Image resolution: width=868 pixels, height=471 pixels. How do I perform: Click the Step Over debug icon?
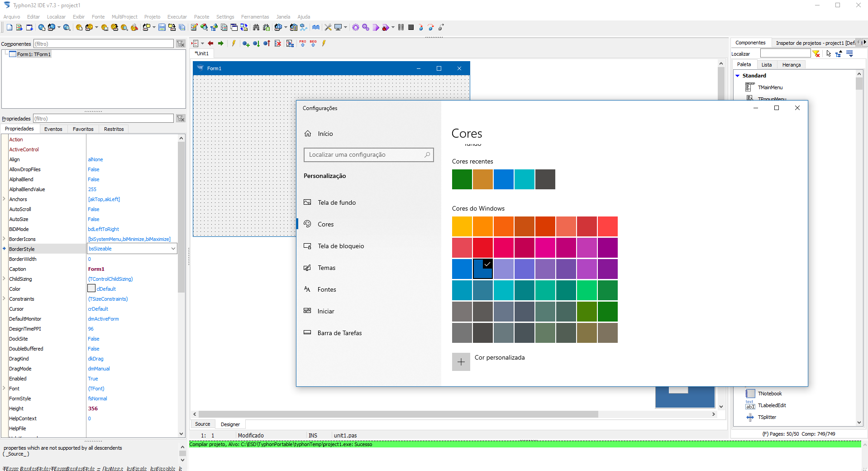coord(431,28)
